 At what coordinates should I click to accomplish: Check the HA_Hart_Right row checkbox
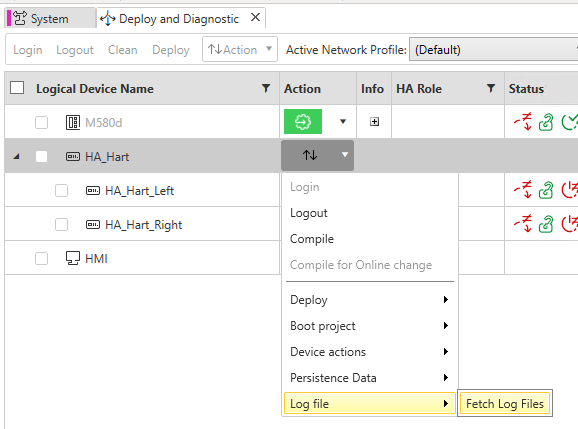pos(61,224)
